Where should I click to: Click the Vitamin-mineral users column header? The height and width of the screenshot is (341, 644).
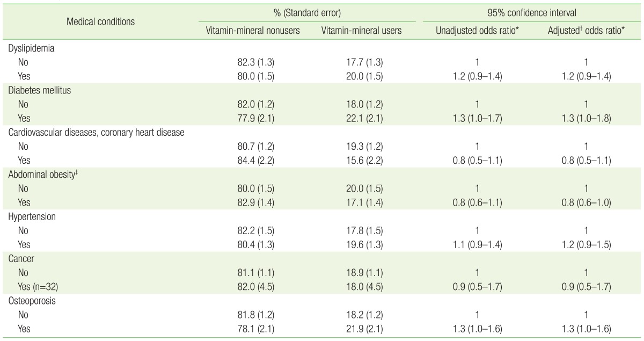[x=360, y=31]
